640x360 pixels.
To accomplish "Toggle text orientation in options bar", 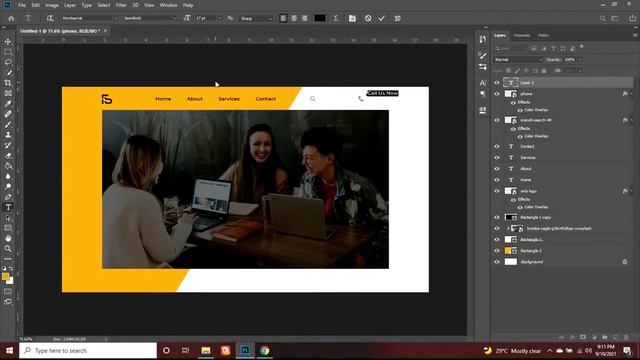I will point(50,18).
